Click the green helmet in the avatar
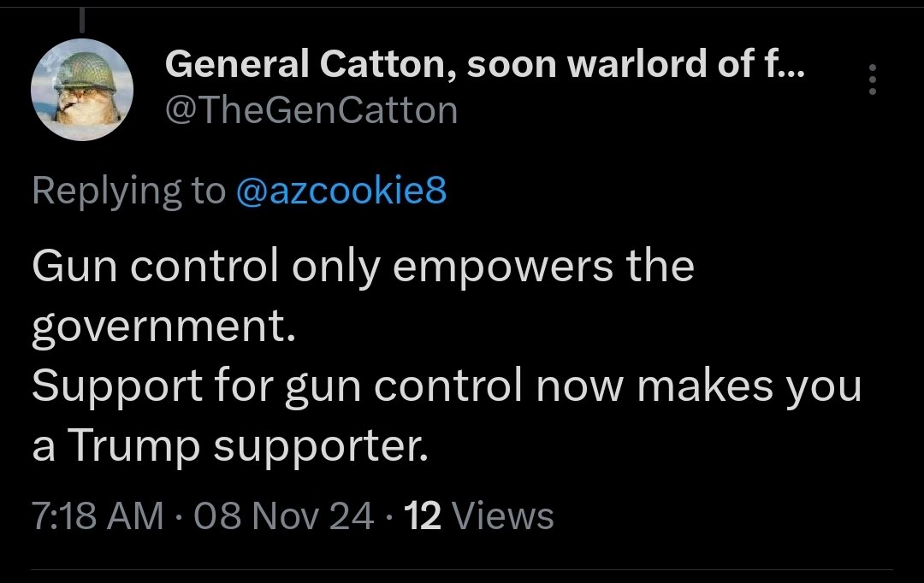924x583 pixels. pyautogui.click(x=86, y=70)
